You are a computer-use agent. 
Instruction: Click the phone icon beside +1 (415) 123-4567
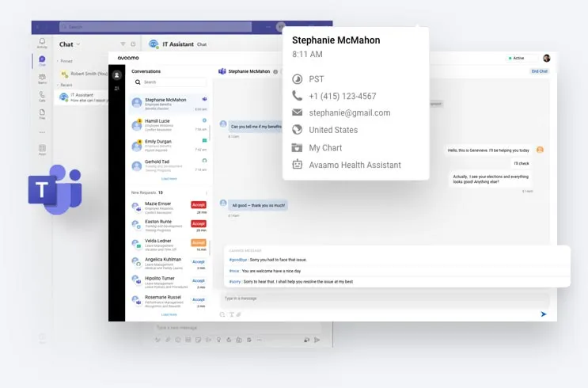298,96
